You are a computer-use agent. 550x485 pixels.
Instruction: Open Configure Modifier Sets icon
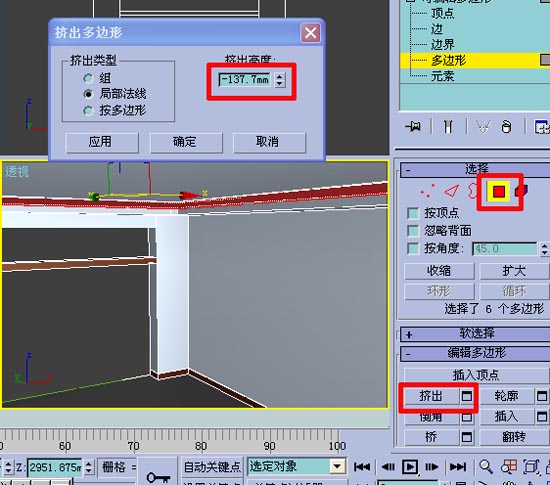click(x=542, y=127)
